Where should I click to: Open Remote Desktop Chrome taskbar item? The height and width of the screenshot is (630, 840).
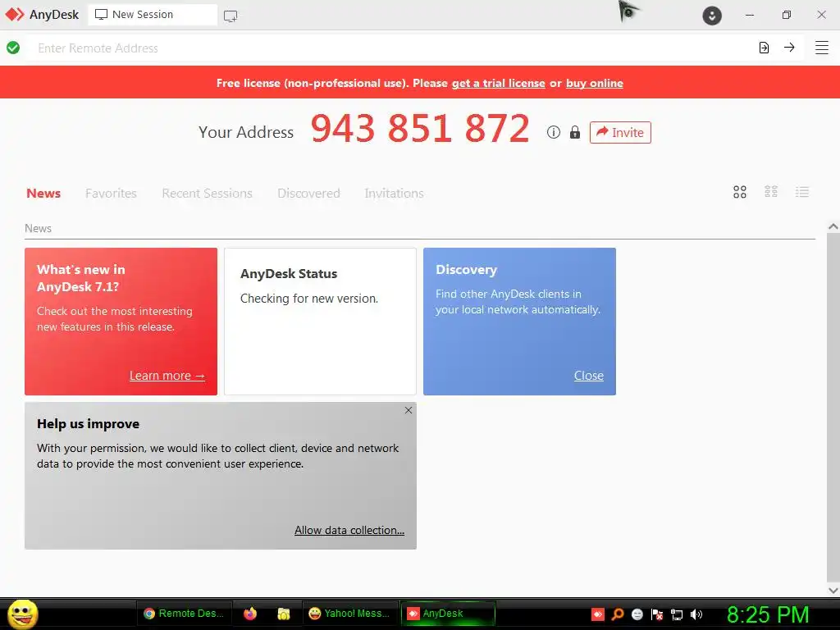point(185,614)
